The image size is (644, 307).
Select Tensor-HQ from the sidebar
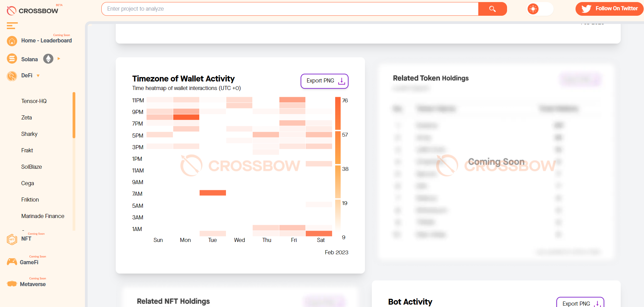coord(34,101)
